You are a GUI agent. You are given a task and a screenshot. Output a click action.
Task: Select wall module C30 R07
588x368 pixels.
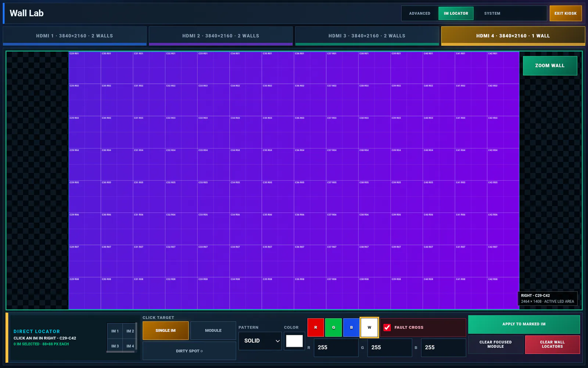pyautogui.click(x=117, y=261)
